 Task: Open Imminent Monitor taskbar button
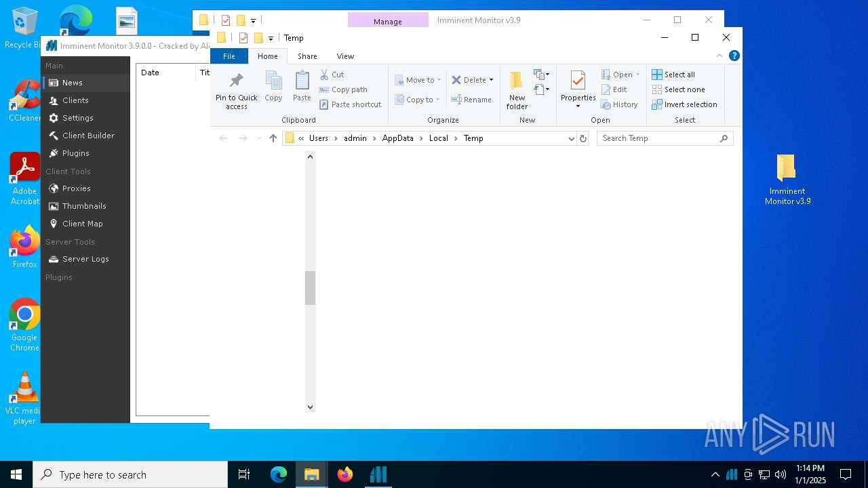click(378, 474)
